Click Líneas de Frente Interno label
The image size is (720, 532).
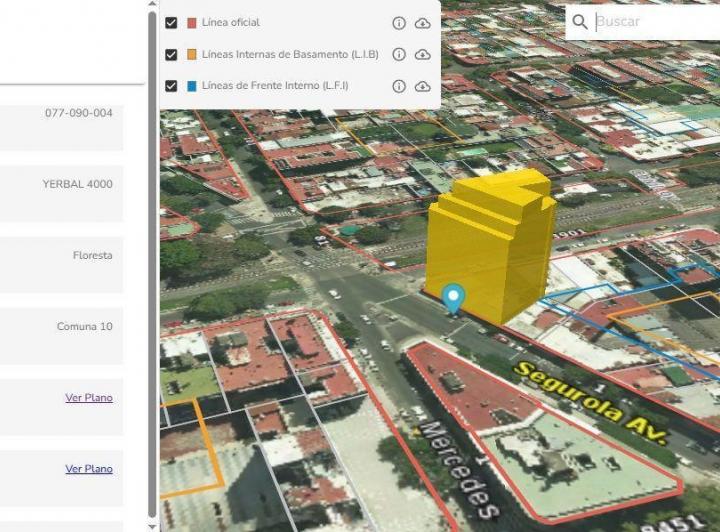(x=275, y=85)
